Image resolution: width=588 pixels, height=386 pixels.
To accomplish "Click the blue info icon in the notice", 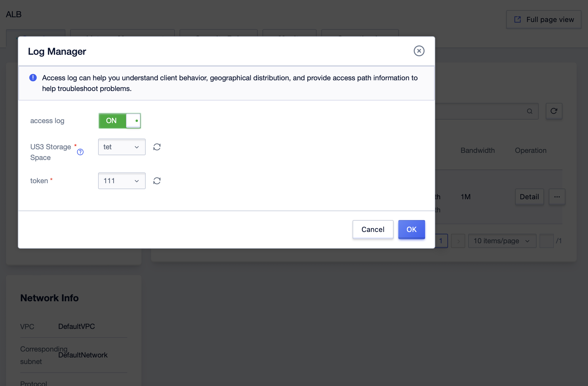I will click(x=33, y=78).
